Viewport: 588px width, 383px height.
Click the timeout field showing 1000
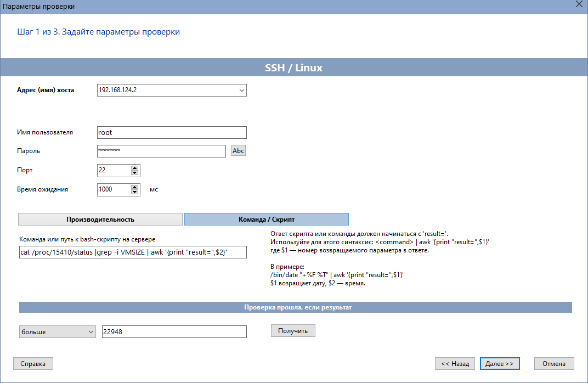tap(114, 189)
